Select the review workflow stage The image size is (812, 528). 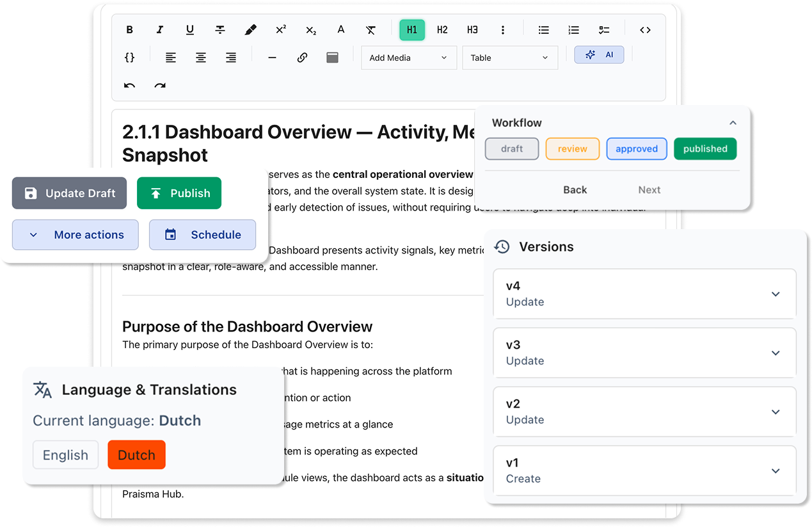(x=572, y=149)
